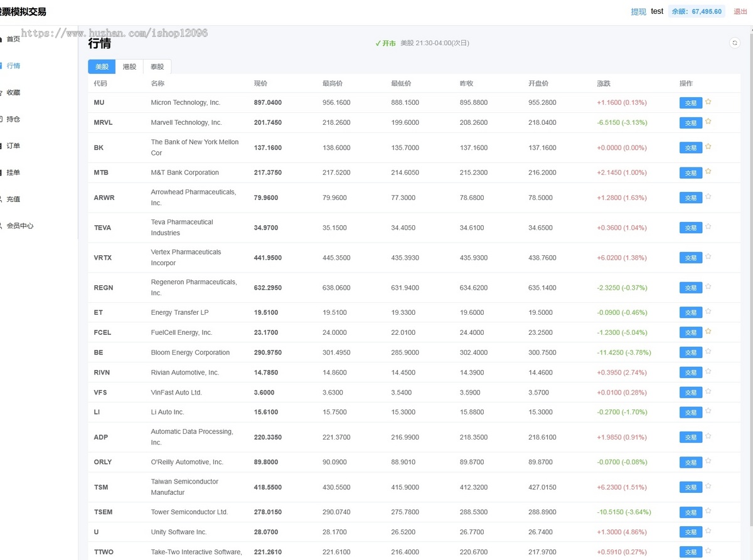The width and height of the screenshot is (753, 560).
Task: Toggle favorite star for MTB row
Action: 708,172
